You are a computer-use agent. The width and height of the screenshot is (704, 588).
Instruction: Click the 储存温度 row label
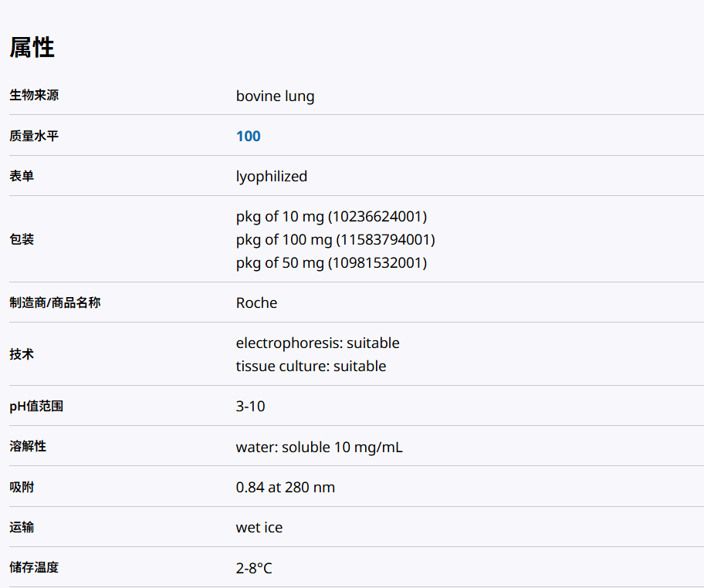(34, 568)
